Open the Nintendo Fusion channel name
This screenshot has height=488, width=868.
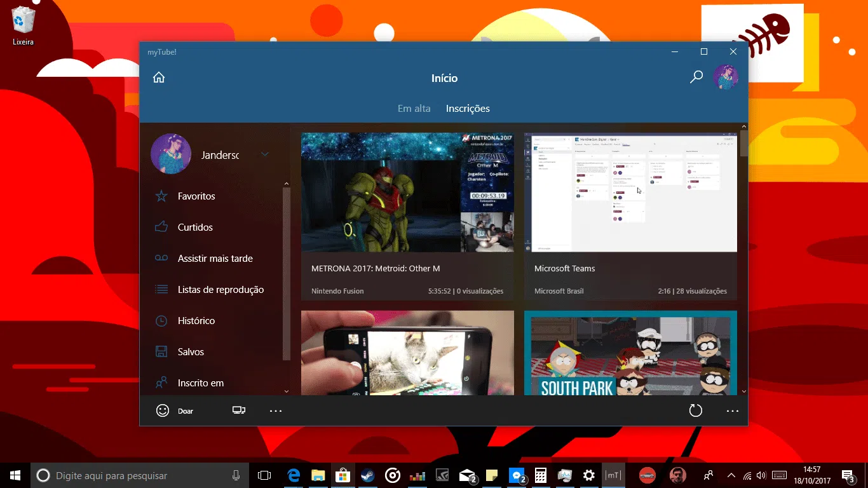[x=337, y=291]
